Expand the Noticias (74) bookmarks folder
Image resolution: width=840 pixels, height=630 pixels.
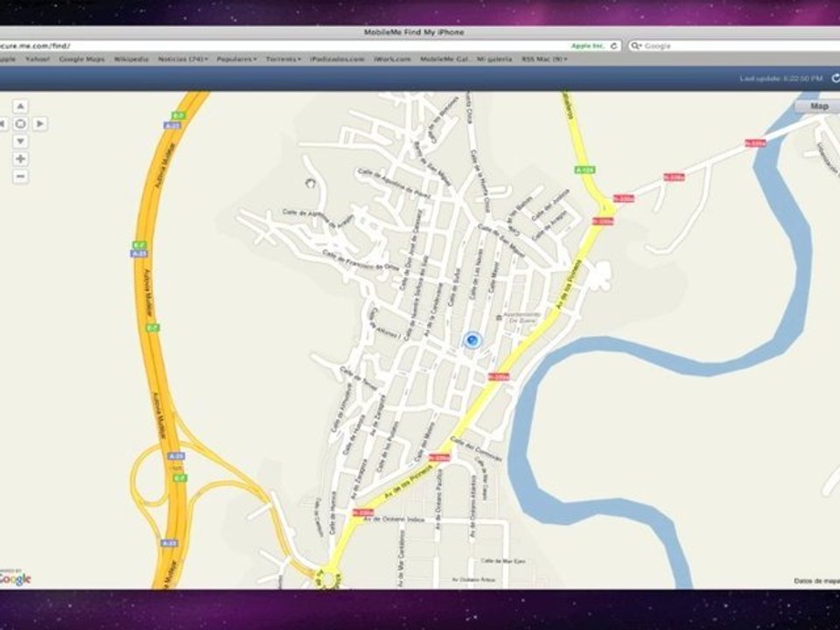click(x=183, y=59)
